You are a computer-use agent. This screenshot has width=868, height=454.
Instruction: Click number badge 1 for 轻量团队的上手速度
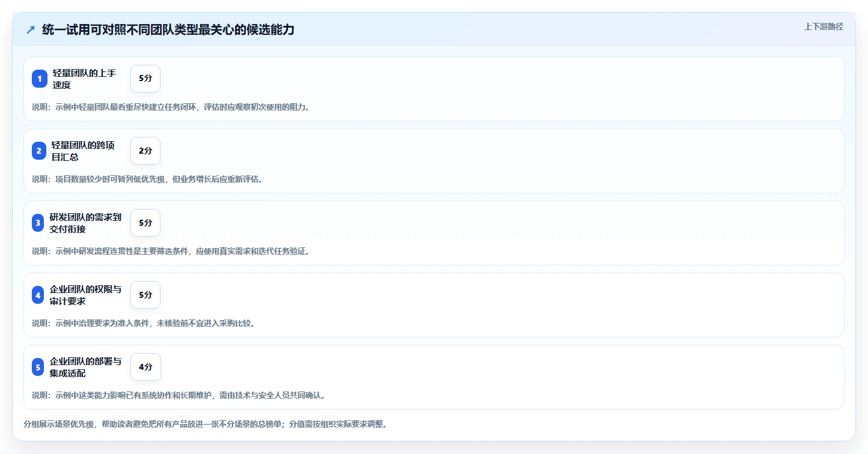coord(40,79)
